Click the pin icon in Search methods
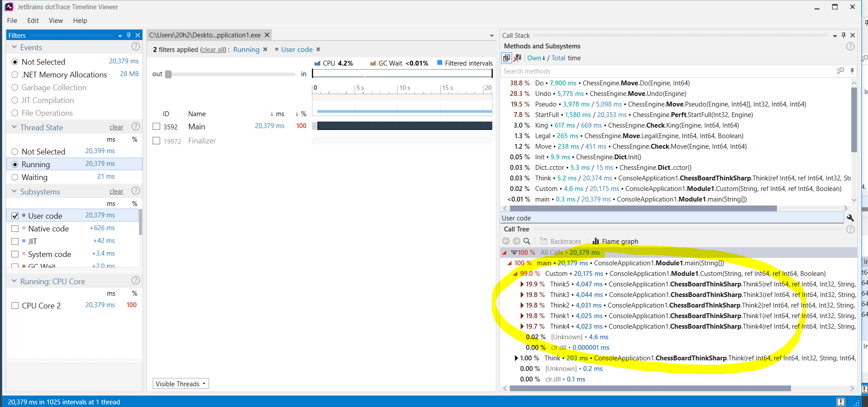The image size is (868, 407). [852, 71]
